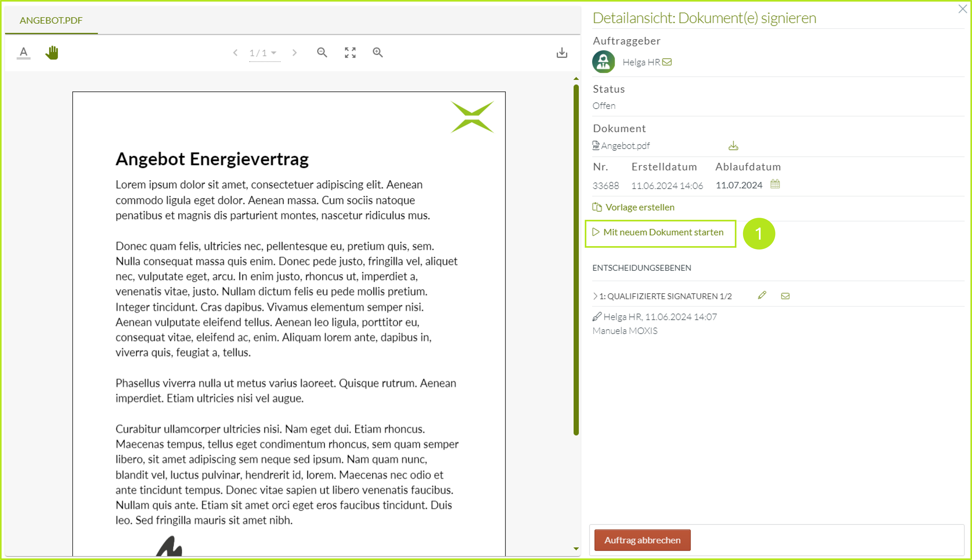
Task: Start with Mit neuem Dokument starten
Action: point(663,232)
